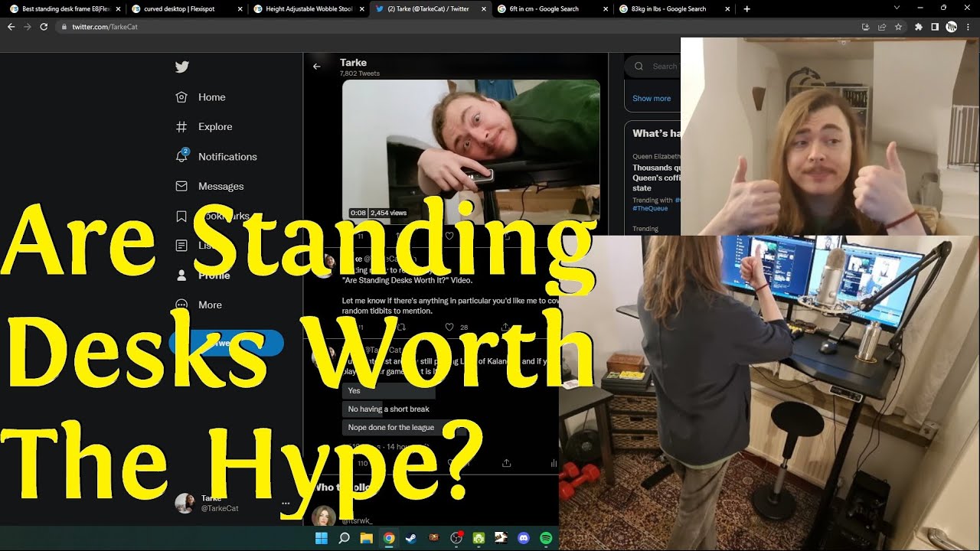Switch to Height Adjustable Wobble Stool tab
The width and height of the screenshot is (980, 551).
point(308,9)
